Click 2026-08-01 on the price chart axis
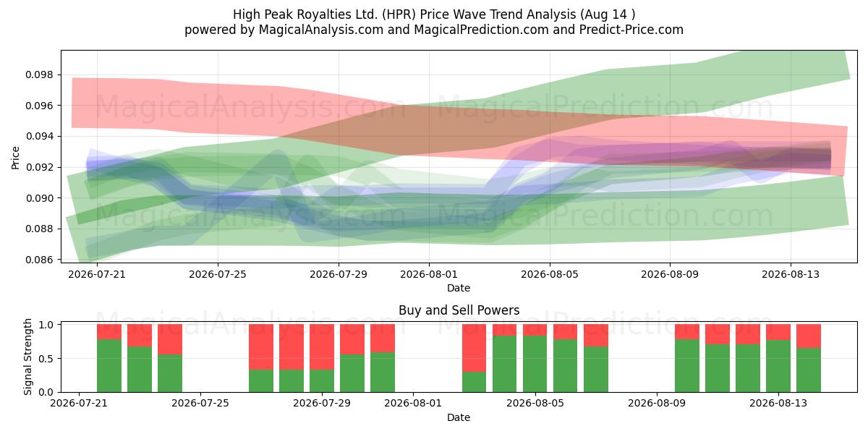This screenshot has width=868, height=434. pyautogui.click(x=429, y=274)
